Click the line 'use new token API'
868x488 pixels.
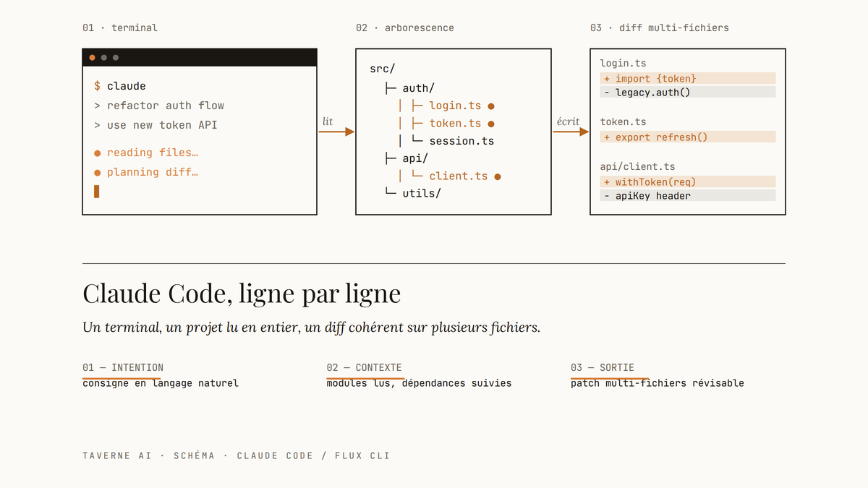pos(162,125)
